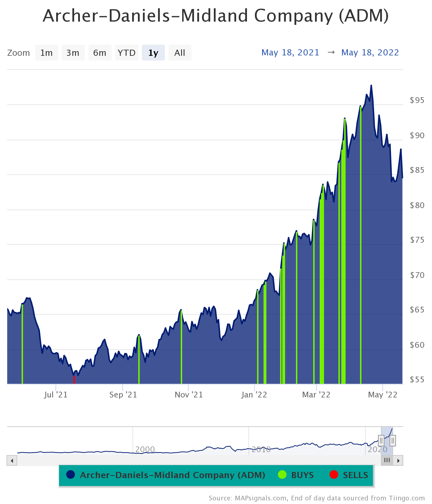Click the $95 price axis label
432x504 pixels.
(x=417, y=100)
